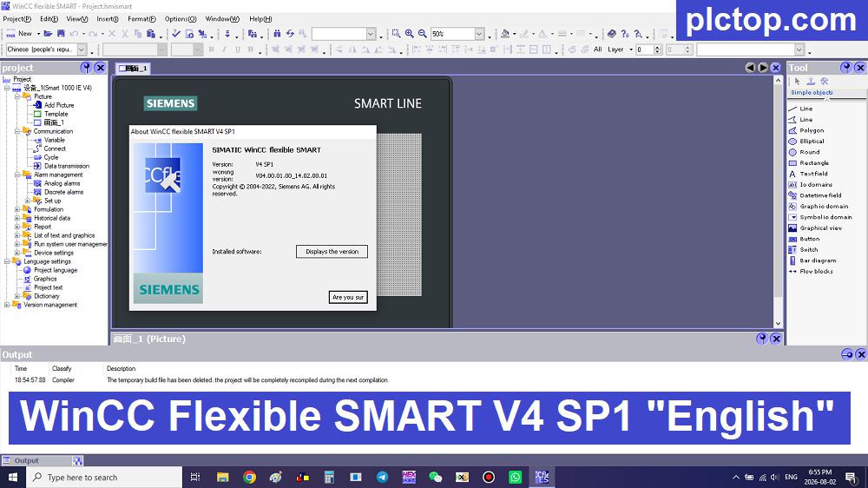Open the Options menu

point(181,19)
